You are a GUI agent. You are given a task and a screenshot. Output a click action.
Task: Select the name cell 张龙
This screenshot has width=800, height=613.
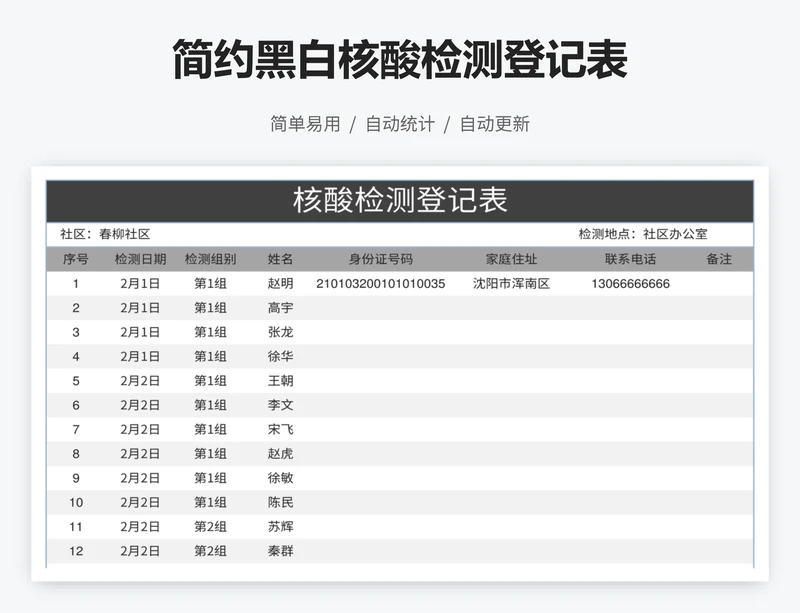click(x=281, y=332)
